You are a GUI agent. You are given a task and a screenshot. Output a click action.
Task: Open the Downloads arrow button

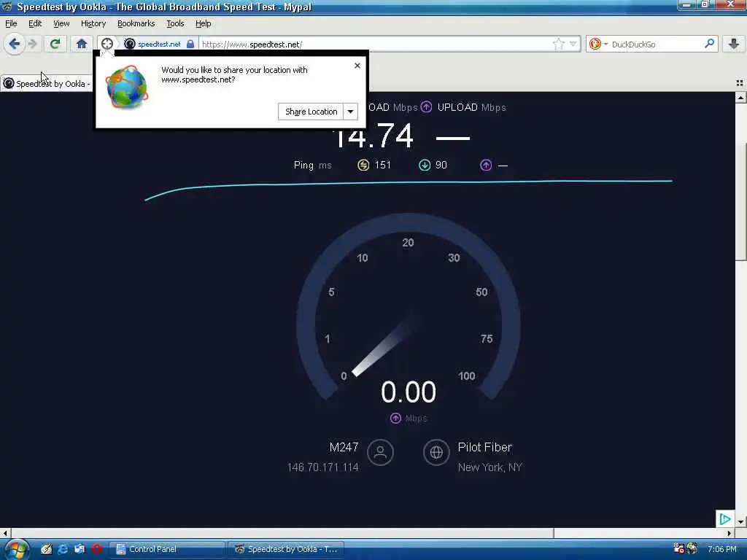734,44
